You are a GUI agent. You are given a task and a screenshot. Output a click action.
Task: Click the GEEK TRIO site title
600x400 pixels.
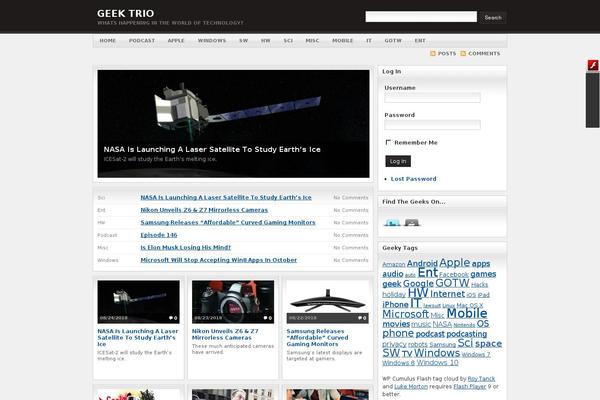coord(126,13)
